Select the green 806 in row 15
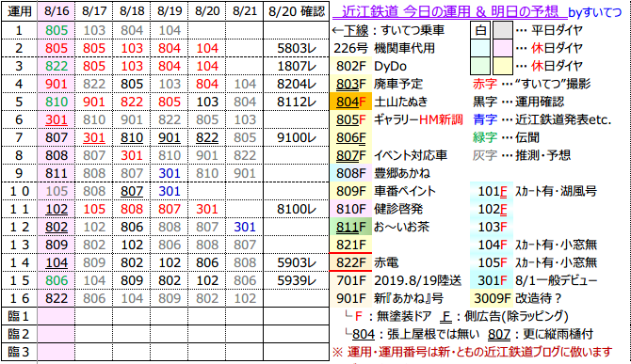This screenshot has width=631, height=364. click(57, 280)
